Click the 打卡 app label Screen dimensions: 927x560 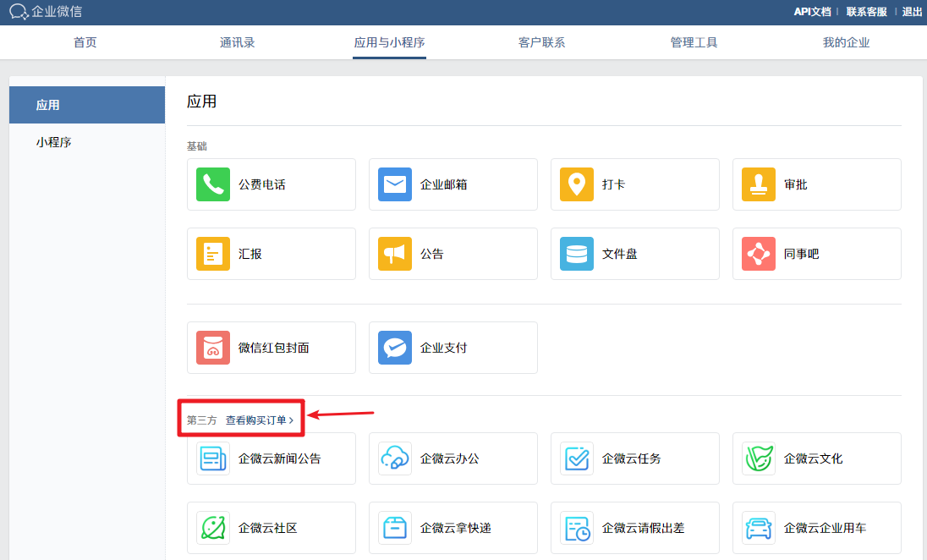coord(613,184)
